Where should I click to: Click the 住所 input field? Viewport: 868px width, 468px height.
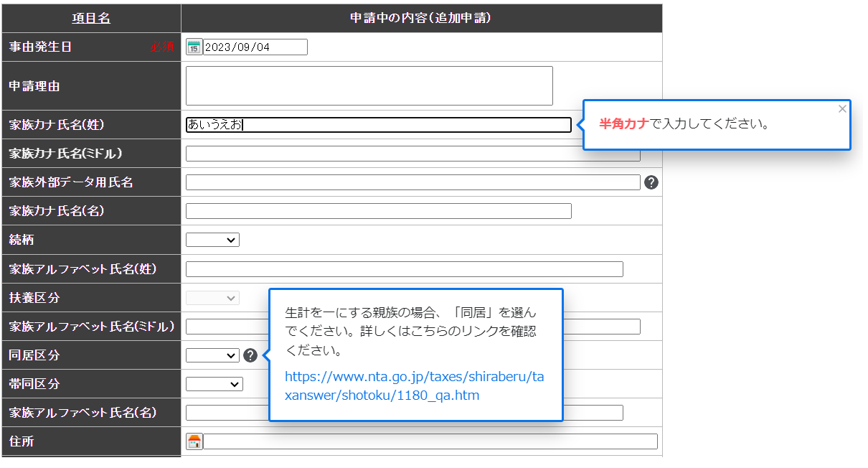tap(430, 441)
